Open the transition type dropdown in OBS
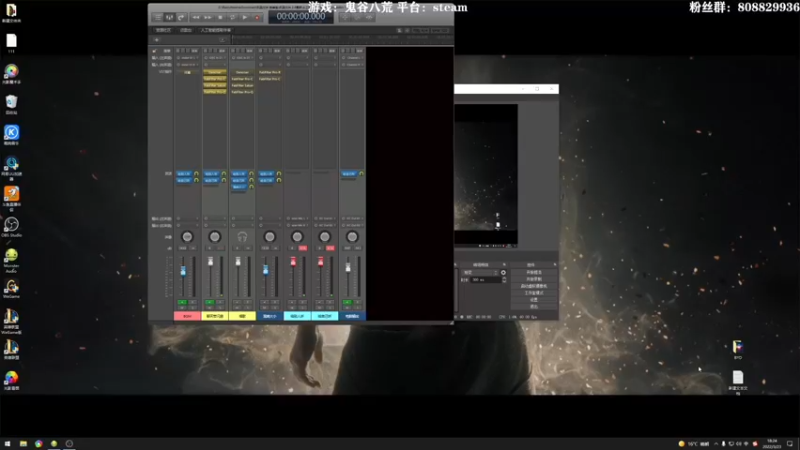 tap(480, 273)
